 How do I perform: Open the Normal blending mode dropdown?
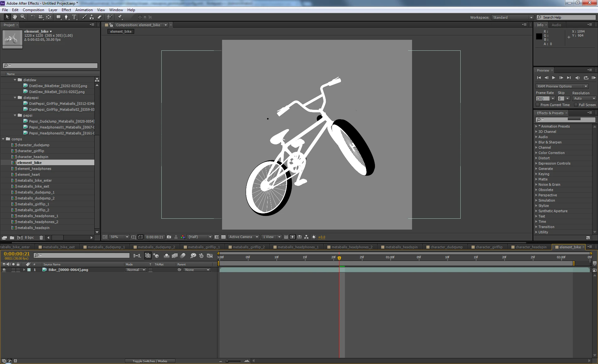[136, 270]
